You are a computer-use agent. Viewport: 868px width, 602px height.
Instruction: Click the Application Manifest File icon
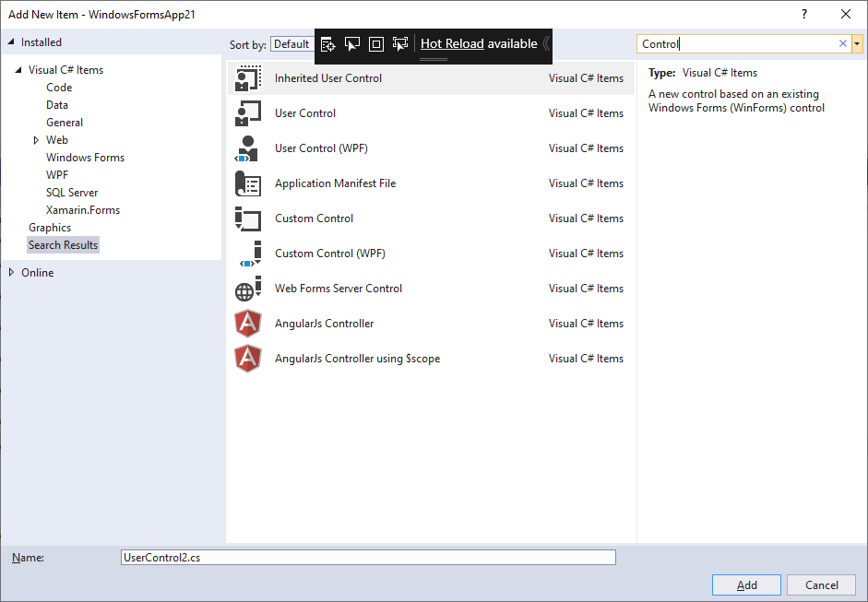pyautogui.click(x=248, y=183)
